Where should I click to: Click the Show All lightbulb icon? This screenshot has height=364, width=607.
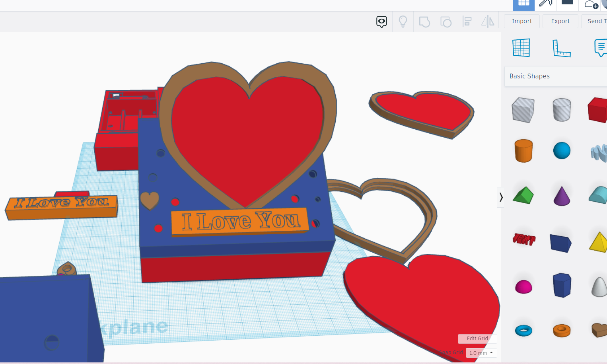coord(403,21)
